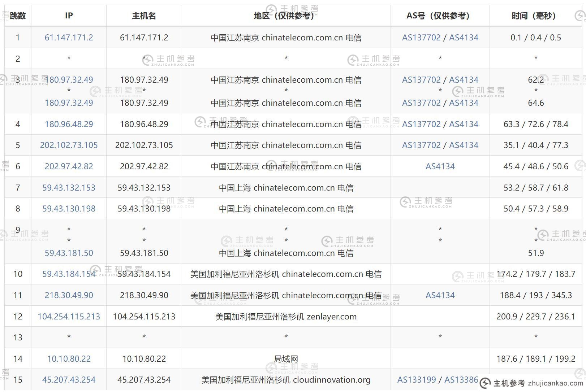Select time value 53.2 / 58.7 / 61.8
Viewport: 586px width, 392px height.
point(536,188)
